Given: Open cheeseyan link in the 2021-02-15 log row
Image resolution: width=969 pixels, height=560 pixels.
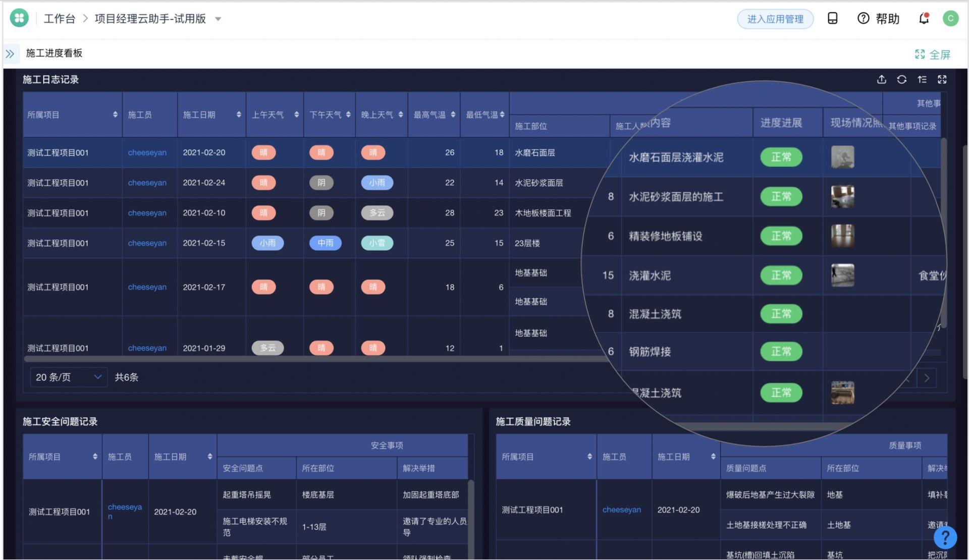Looking at the screenshot, I should [x=147, y=243].
